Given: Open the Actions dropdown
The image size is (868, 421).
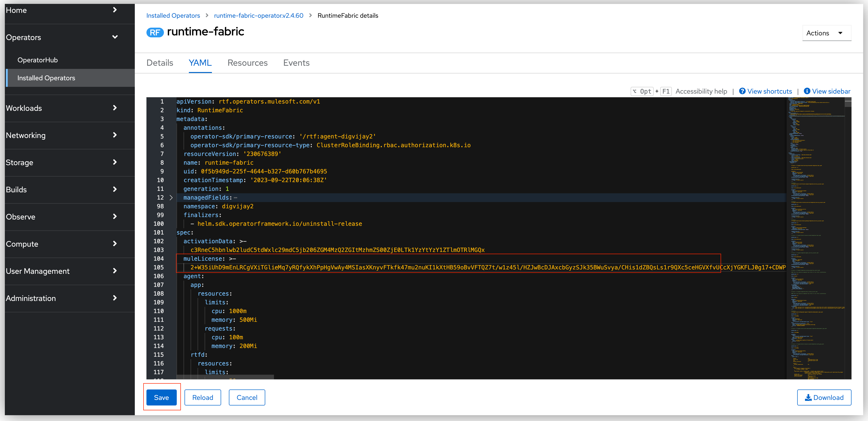Looking at the screenshot, I should (x=826, y=33).
